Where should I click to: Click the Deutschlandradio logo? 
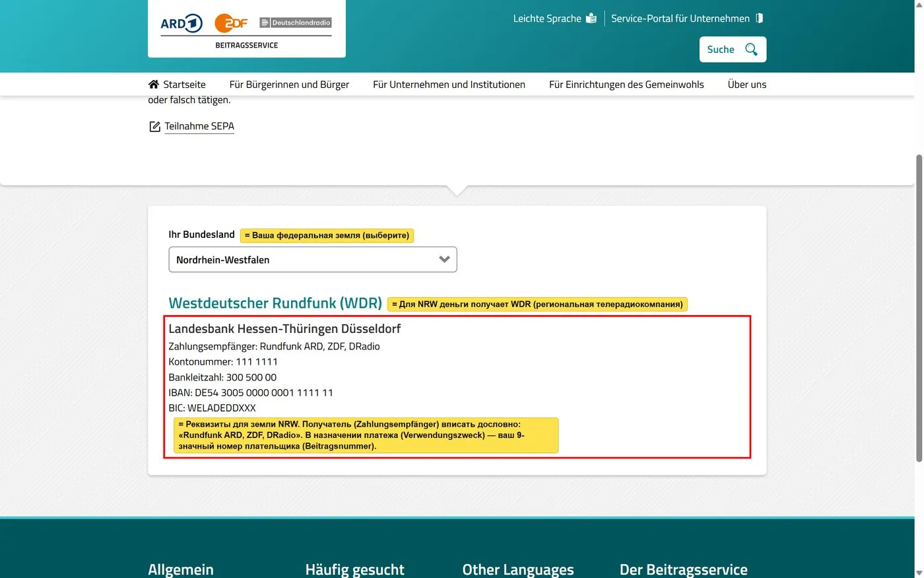(296, 22)
